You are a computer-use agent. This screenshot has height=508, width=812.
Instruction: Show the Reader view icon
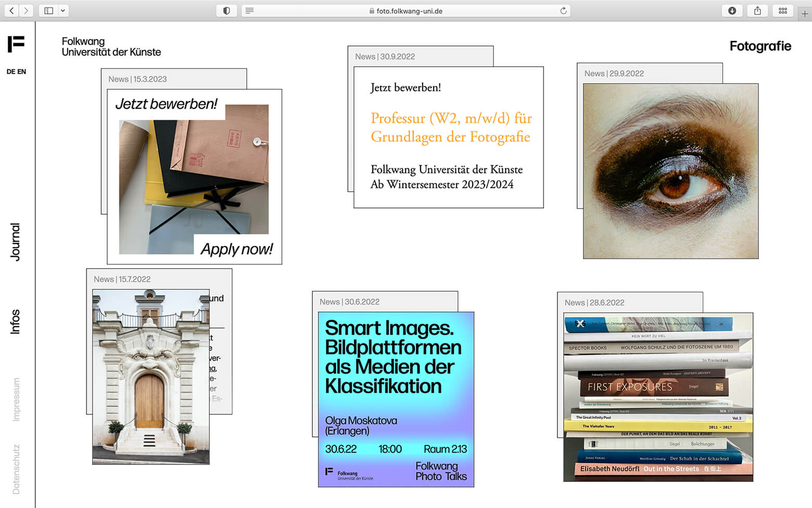[x=249, y=10]
